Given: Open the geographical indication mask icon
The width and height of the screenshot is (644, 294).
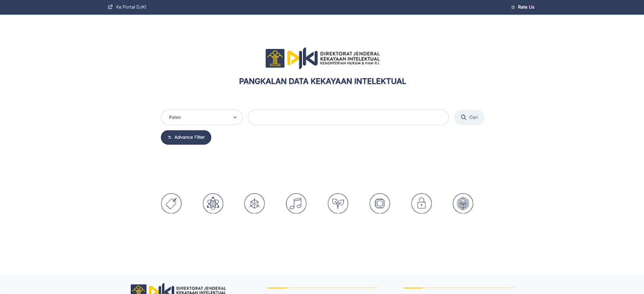Looking at the screenshot, I should coord(463,203).
